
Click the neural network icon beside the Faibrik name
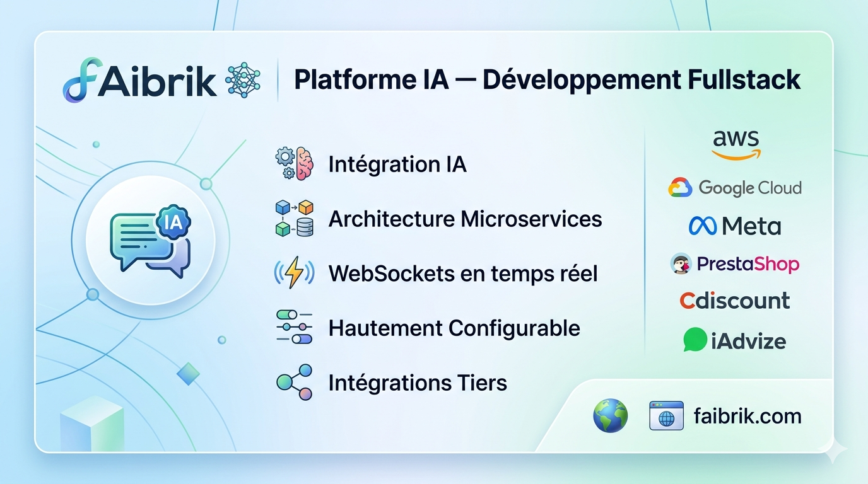(242, 81)
